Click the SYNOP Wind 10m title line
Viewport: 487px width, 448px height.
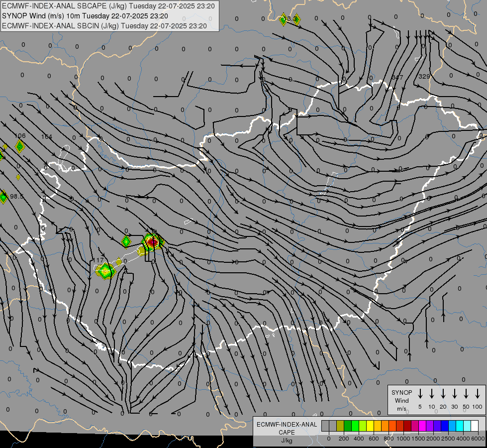coord(85,16)
